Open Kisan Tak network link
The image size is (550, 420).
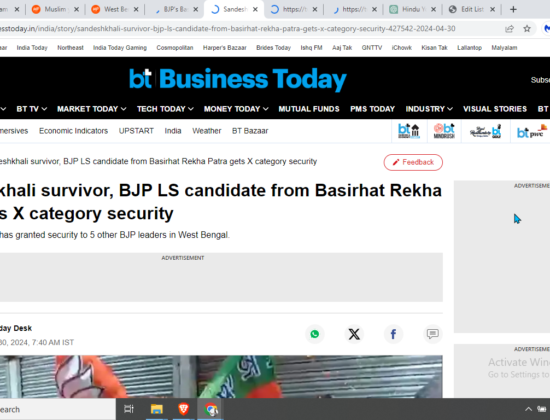[x=434, y=48]
